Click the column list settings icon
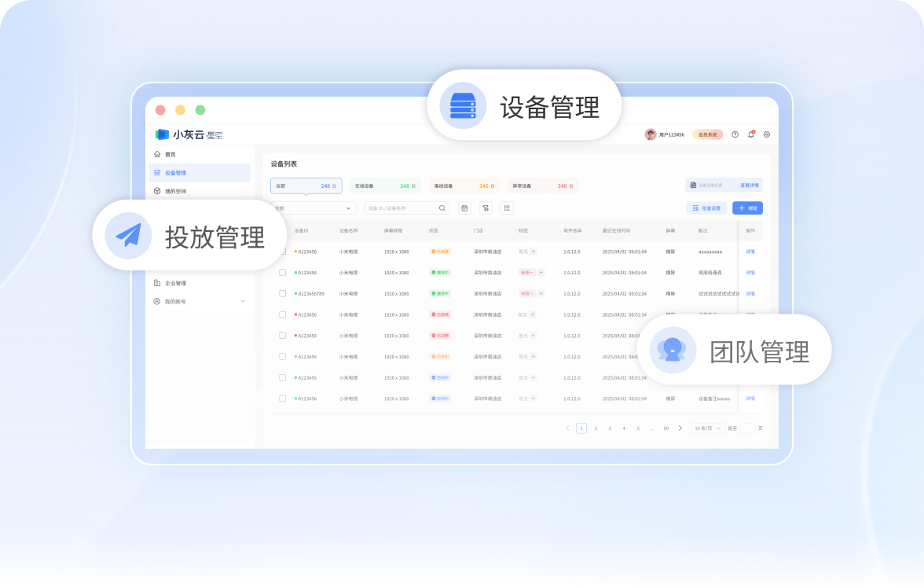 [x=507, y=208]
